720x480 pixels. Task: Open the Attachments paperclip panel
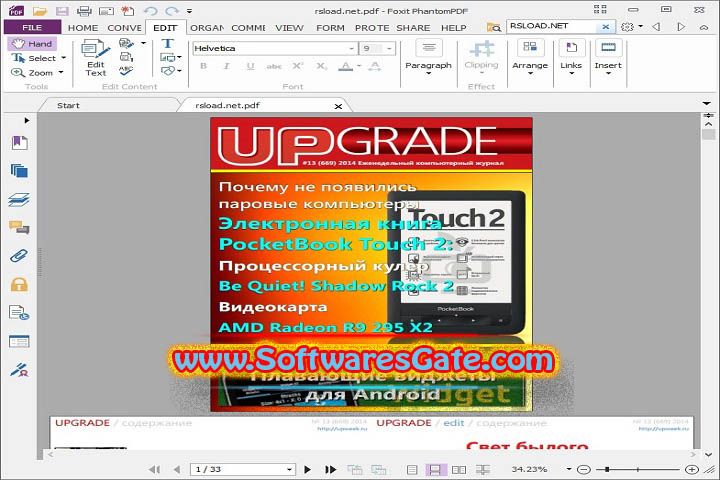coord(19,255)
